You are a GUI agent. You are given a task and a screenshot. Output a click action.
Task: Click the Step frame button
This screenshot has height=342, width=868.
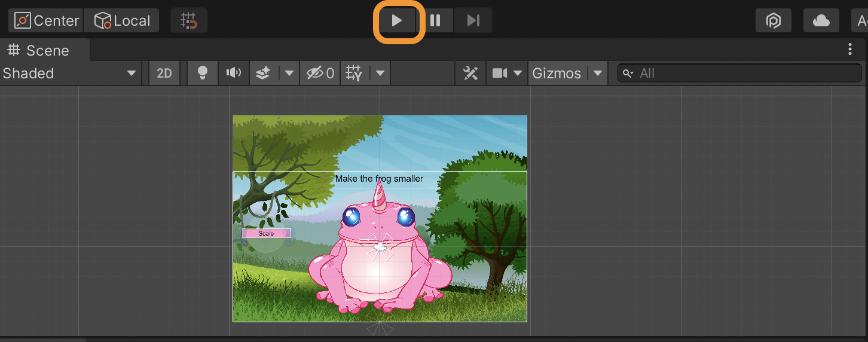(473, 21)
